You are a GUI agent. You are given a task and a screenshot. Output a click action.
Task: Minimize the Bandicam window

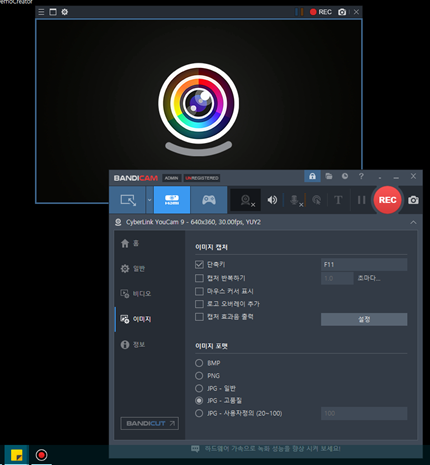[x=396, y=177]
